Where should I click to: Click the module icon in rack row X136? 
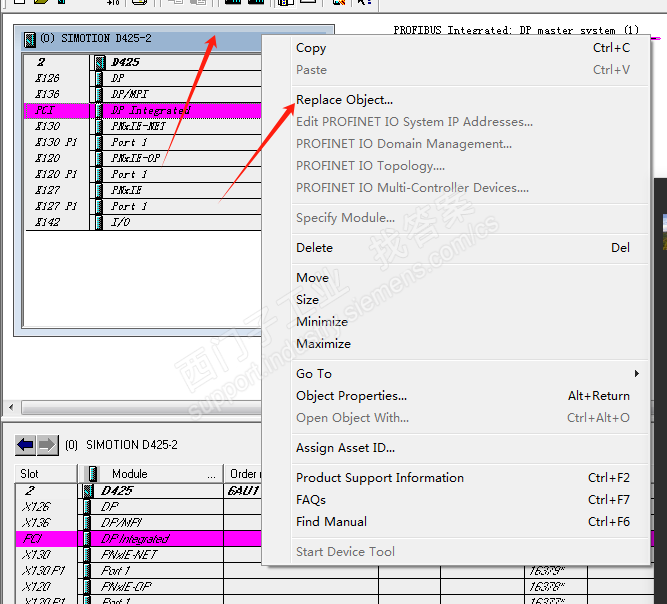point(99,94)
